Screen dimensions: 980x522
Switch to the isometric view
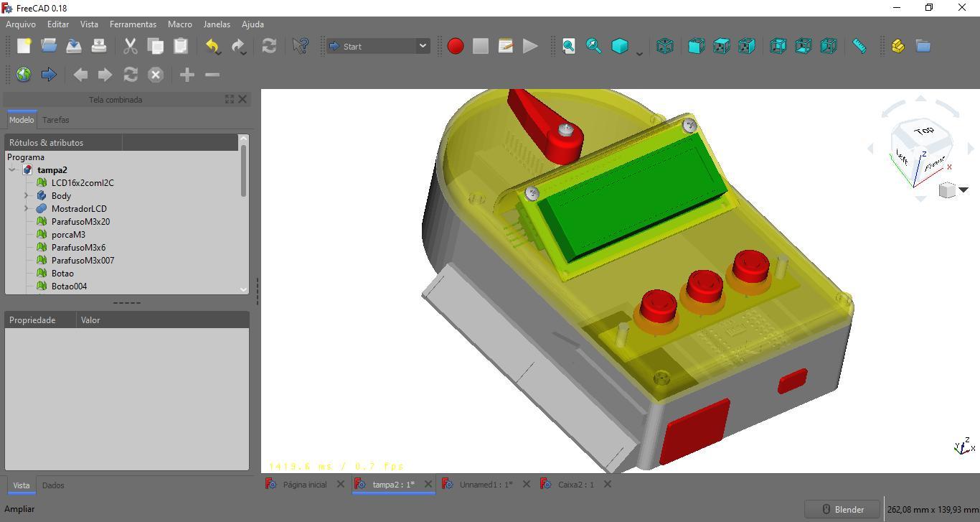pos(665,46)
